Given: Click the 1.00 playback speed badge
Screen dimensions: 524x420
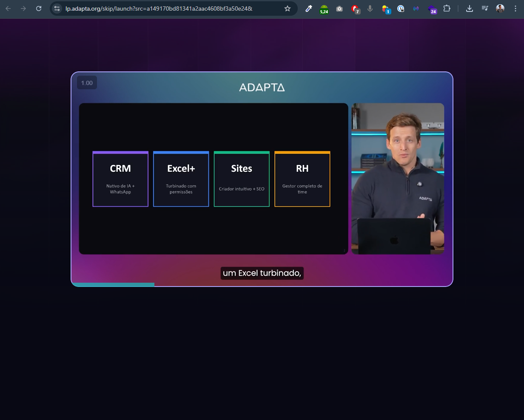Looking at the screenshot, I should [x=86, y=82].
